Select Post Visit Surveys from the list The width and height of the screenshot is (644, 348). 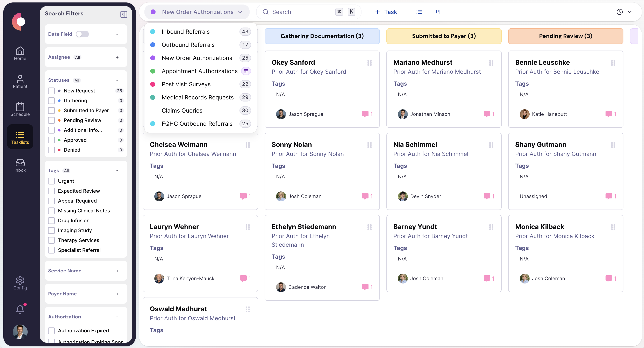186,84
